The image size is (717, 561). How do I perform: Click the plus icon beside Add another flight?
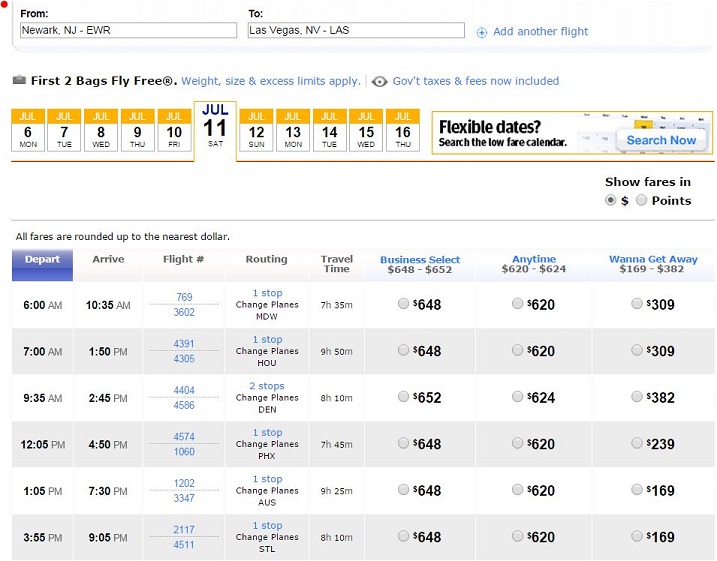(482, 32)
